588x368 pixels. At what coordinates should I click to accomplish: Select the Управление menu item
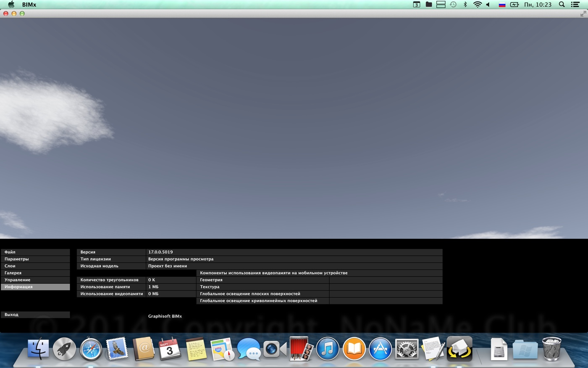coord(35,280)
